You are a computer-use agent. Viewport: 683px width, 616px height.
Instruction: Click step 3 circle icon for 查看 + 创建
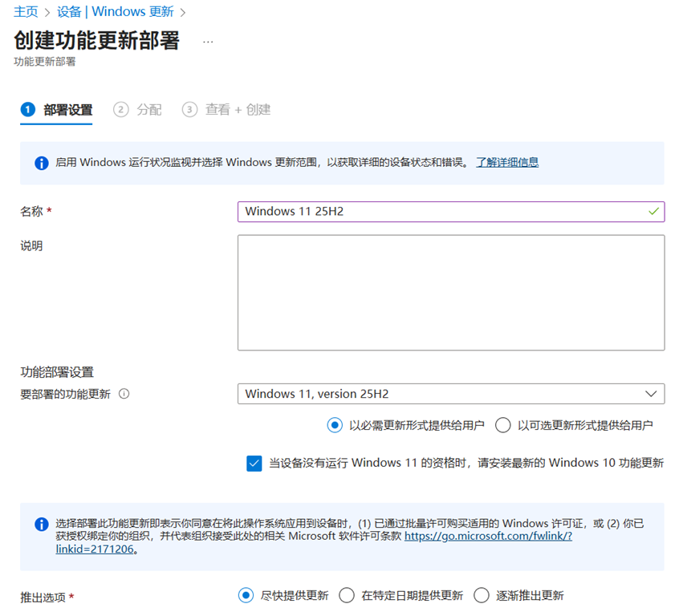[189, 110]
